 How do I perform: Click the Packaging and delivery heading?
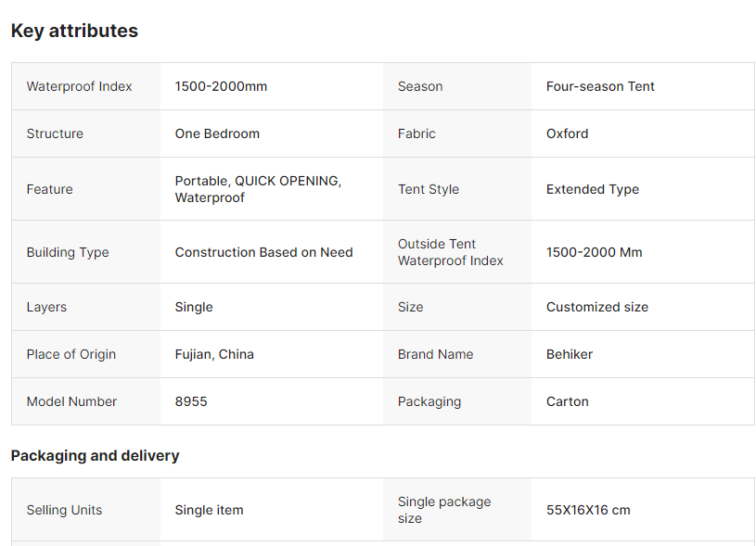[x=95, y=455]
